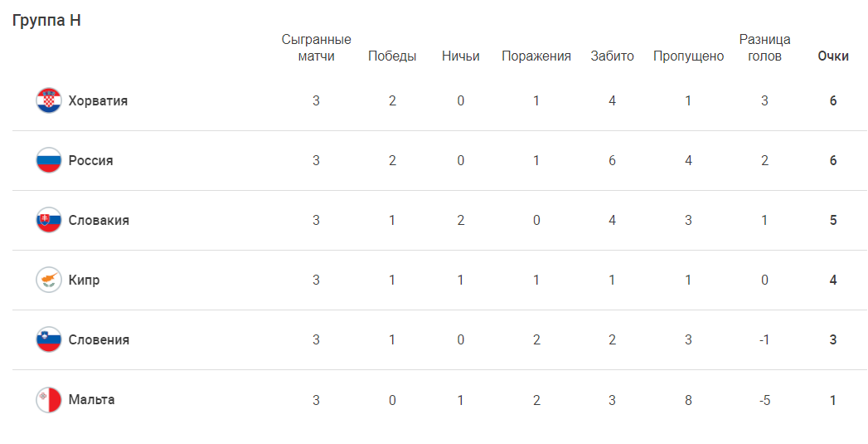Click the Забито column header

tap(612, 56)
